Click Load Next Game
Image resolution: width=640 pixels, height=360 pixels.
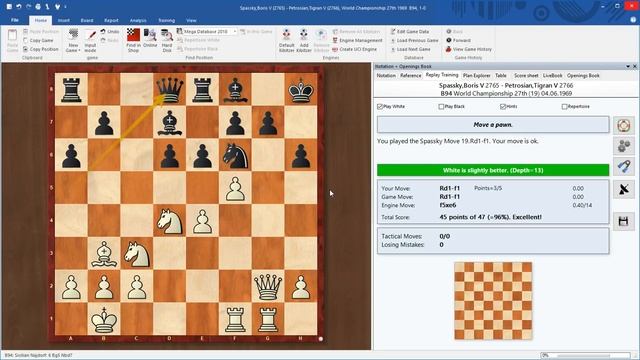(410, 49)
